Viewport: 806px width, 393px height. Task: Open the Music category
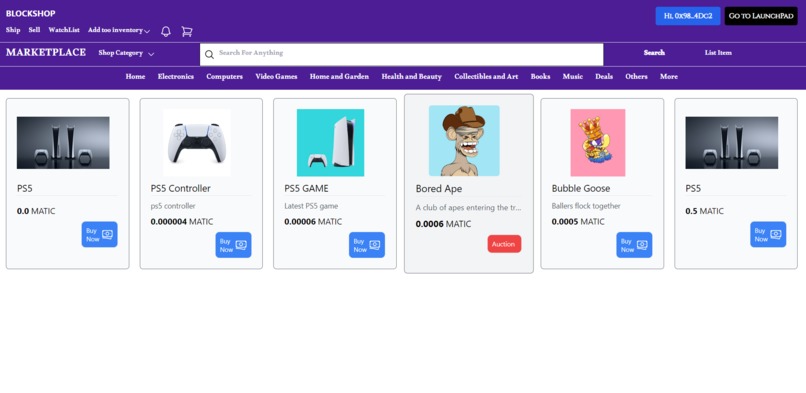click(x=573, y=77)
